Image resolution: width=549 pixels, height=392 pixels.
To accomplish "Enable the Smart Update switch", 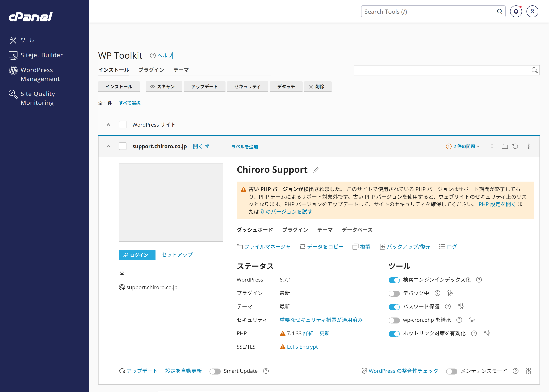I will click(215, 371).
